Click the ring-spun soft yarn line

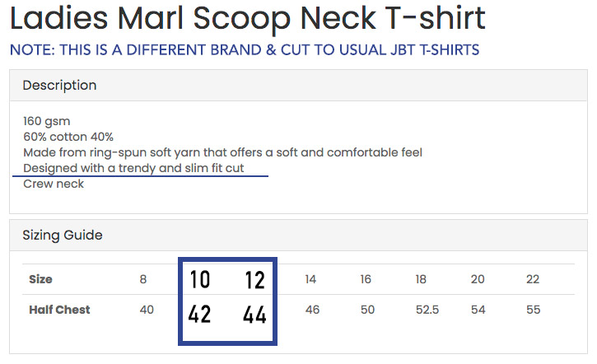(222, 152)
